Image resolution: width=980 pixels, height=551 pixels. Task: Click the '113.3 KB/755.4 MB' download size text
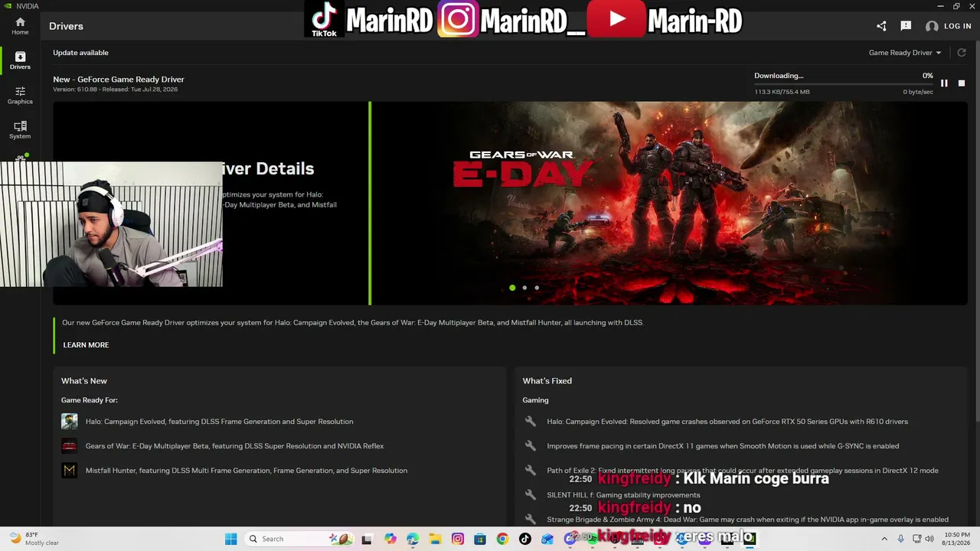(782, 92)
